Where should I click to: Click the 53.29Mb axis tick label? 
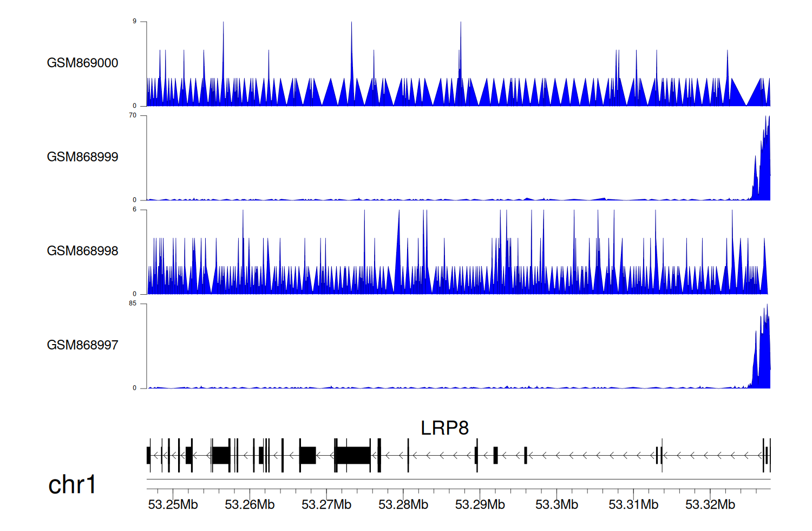480,504
